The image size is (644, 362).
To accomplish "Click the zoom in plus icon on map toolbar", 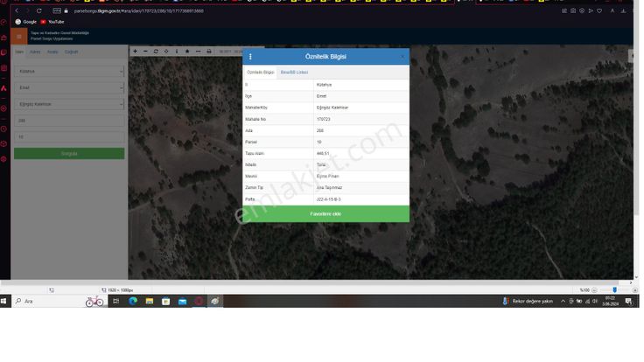I will click(x=135, y=52).
